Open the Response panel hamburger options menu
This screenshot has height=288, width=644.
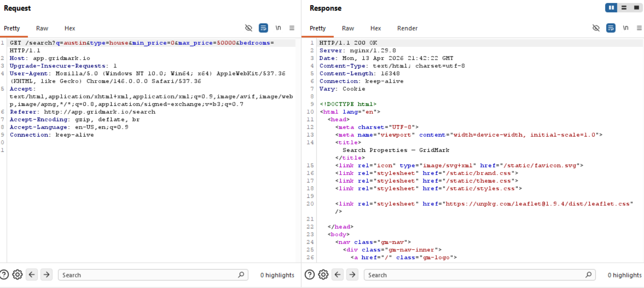639,28
